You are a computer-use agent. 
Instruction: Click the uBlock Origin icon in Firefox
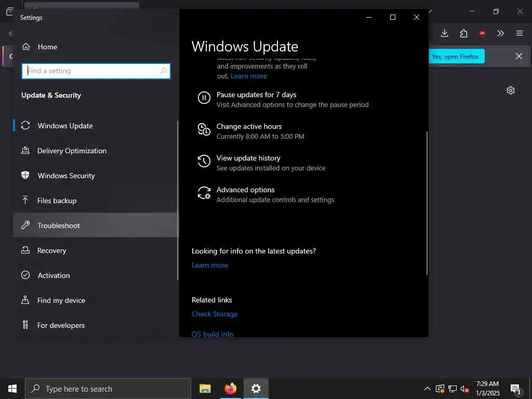pyautogui.click(x=482, y=33)
